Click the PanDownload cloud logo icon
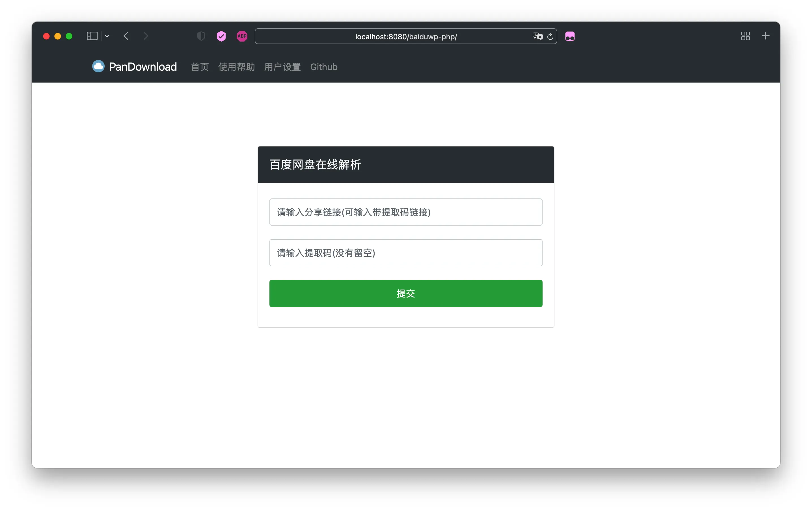 [98, 66]
